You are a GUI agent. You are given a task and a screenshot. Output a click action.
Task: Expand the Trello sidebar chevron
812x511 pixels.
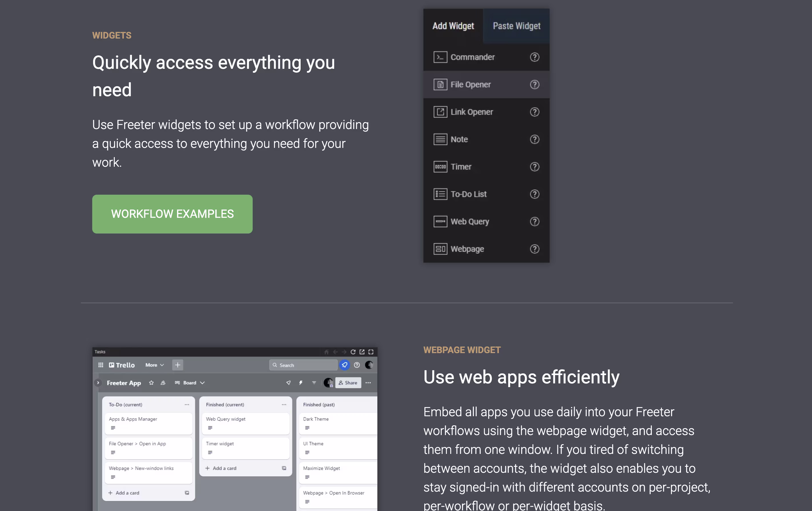pos(98,383)
